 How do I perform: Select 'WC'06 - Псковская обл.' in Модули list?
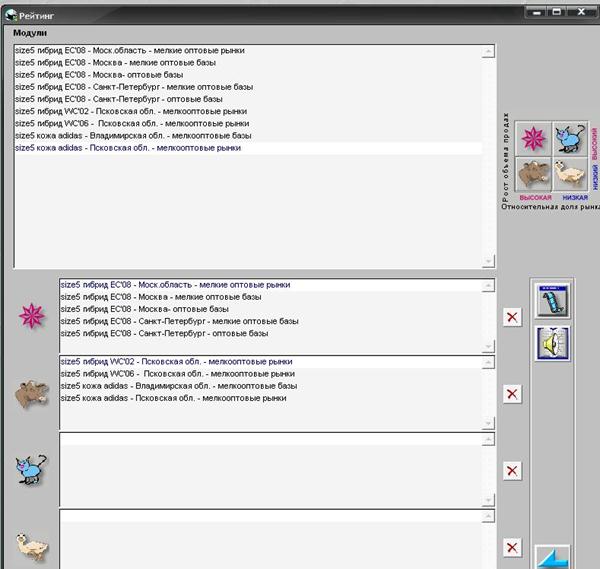[x=248, y=124]
